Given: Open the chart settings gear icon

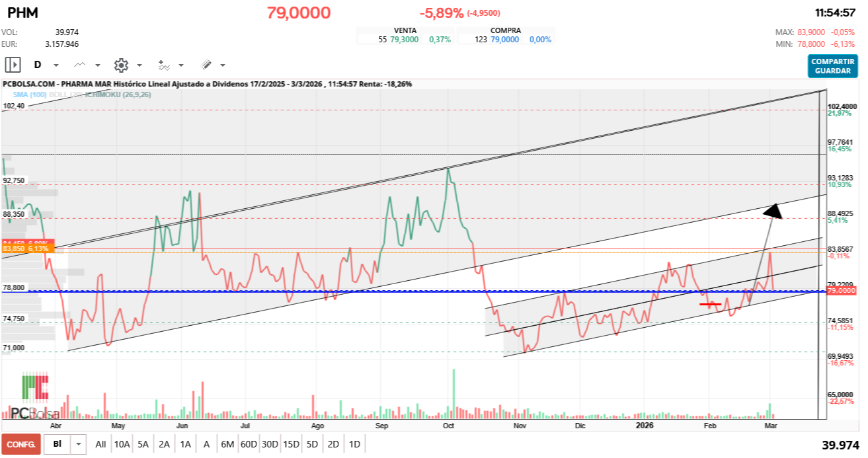Looking at the screenshot, I should tap(121, 65).
